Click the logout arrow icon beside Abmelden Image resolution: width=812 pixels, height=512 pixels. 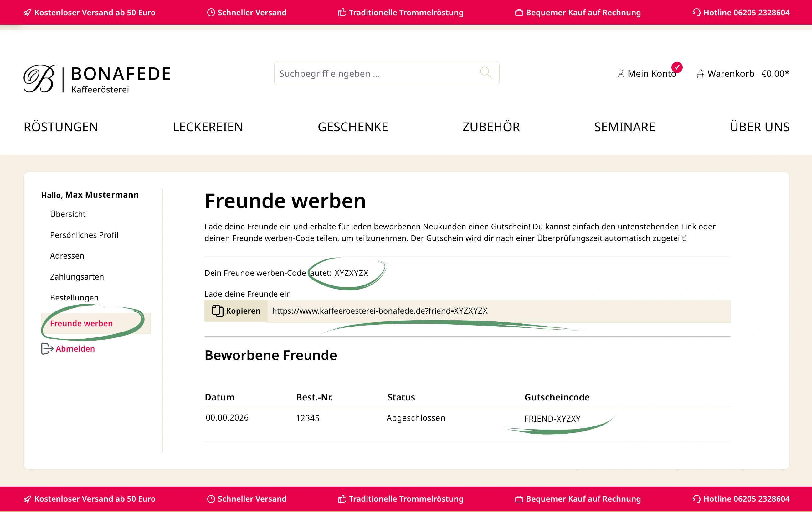coord(47,349)
